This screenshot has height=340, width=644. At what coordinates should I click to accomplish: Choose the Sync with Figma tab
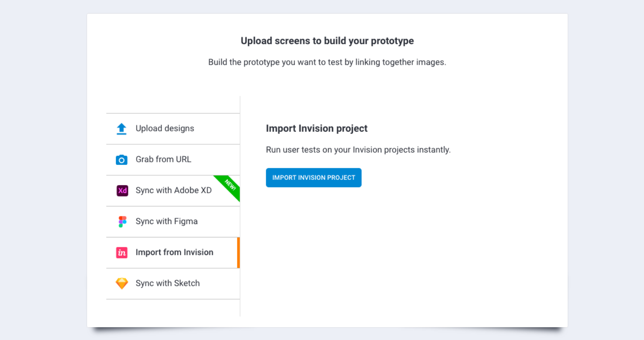pyautogui.click(x=173, y=222)
